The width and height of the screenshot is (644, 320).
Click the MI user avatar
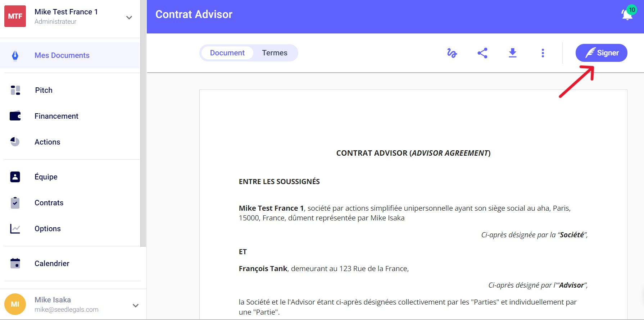(15, 304)
